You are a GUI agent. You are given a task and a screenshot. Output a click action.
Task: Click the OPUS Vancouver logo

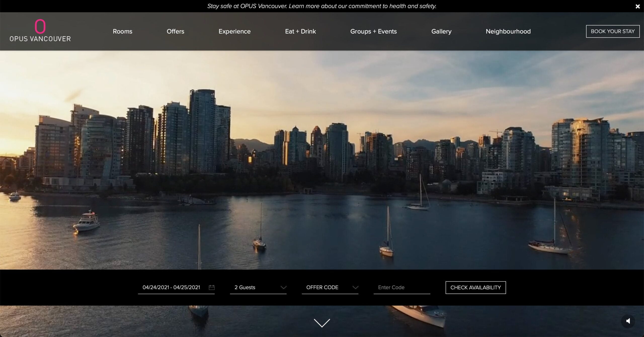coord(40,30)
